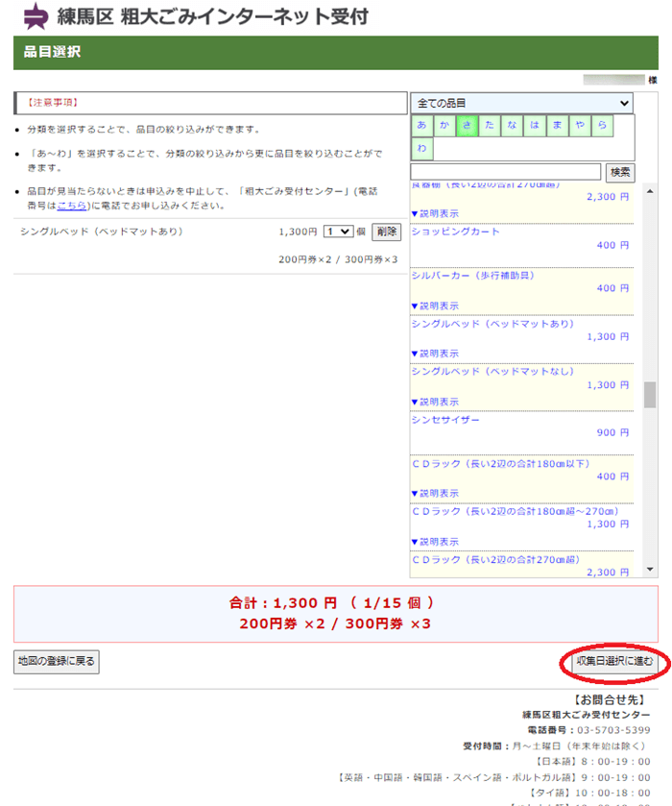Select the な kana filter
Image resolution: width=672 pixels, height=806 pixels.
513,126
